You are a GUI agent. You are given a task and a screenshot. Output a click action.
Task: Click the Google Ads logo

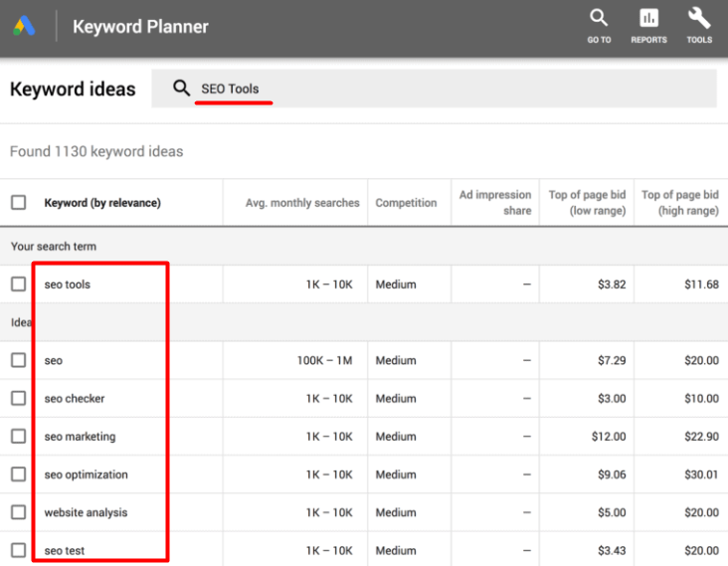(25, 27)
